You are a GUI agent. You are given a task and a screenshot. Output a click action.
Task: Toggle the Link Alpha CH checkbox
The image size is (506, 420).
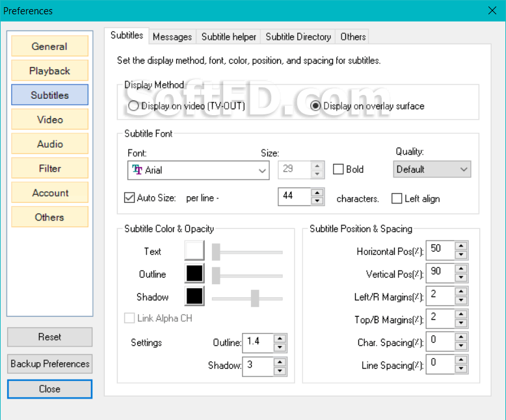coord(158,318)
